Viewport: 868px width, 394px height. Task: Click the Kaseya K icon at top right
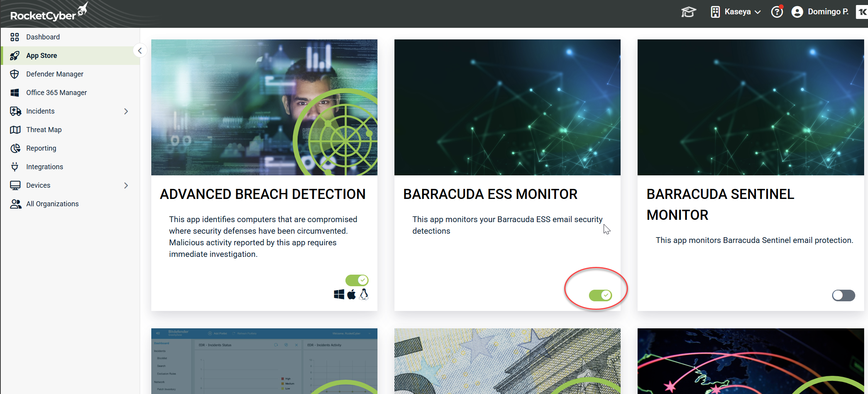click(862, 12)
